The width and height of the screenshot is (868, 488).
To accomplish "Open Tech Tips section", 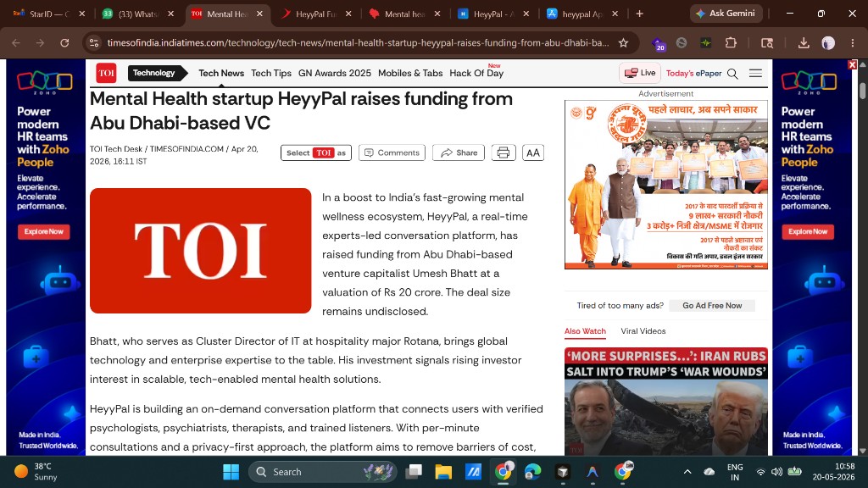I will click(270, 73).
